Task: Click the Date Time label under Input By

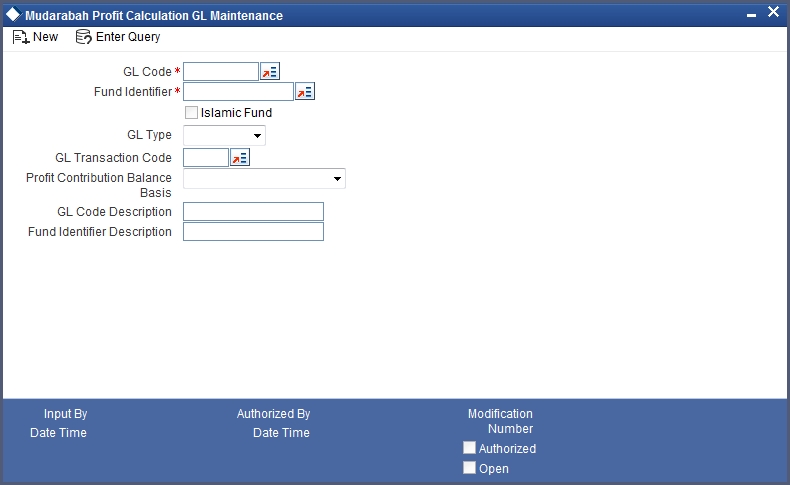Action: click(58, 433)
